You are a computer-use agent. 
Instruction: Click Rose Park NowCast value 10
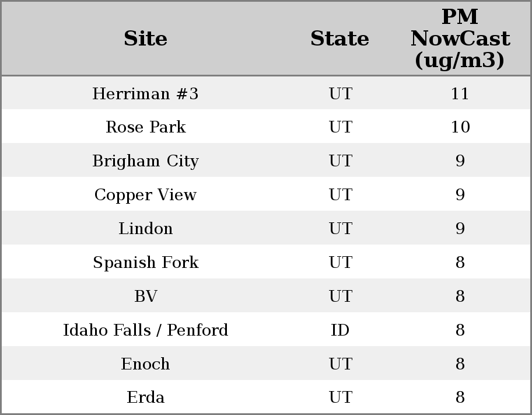pos(460,127)
